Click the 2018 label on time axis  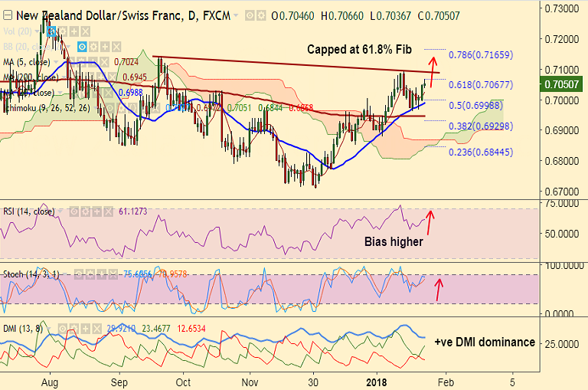tap(377, 382)
